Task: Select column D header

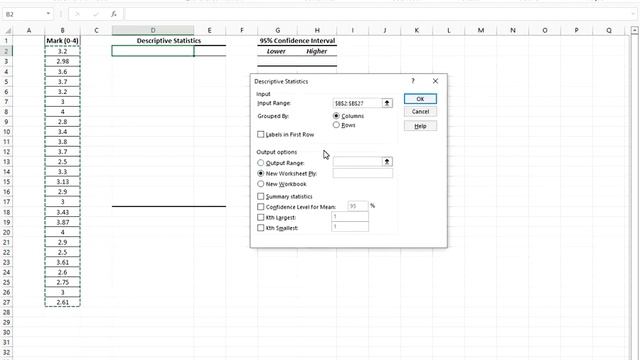Action: (x=153, y=30)
